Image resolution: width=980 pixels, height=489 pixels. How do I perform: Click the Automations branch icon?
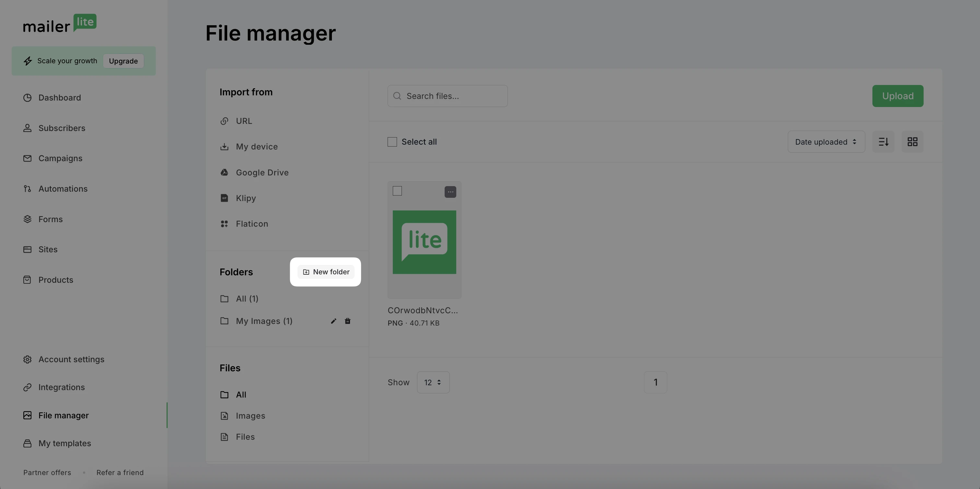(x=28, y=189)
